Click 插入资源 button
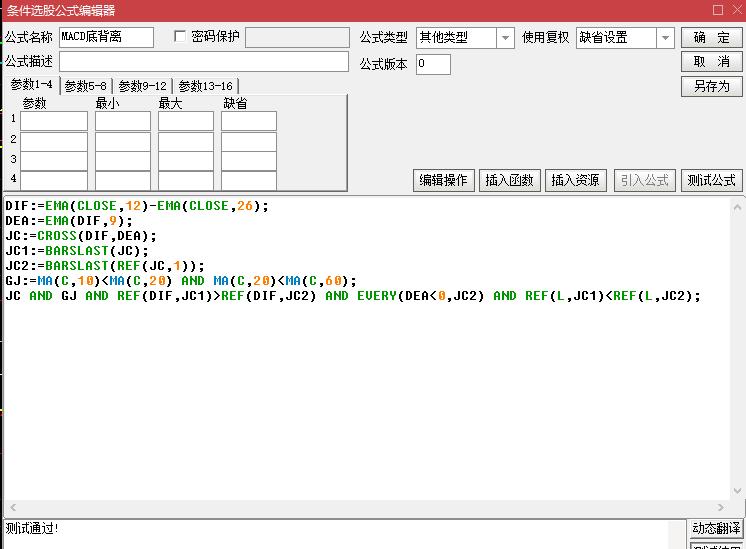Screen dimensions: 746x549 pyautogui.click(x=576, y=180)
